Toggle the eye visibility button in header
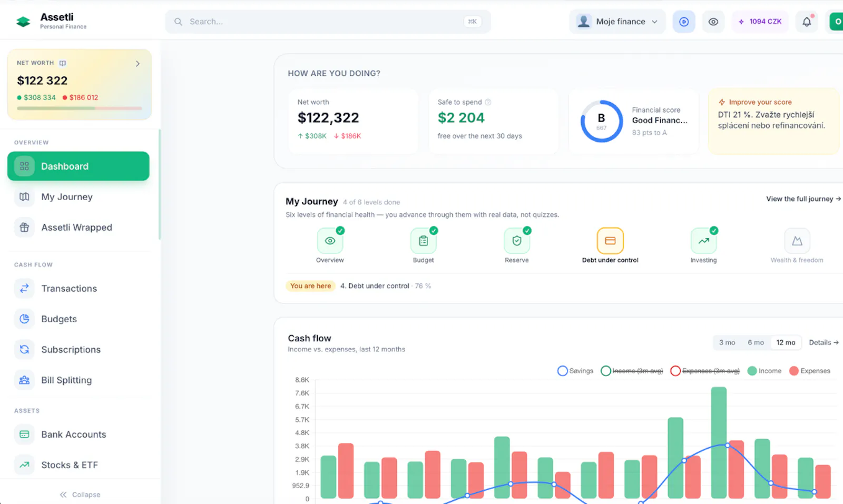Image resolution: width=843 pixels, height=504 pixels. tap(713, 22)
